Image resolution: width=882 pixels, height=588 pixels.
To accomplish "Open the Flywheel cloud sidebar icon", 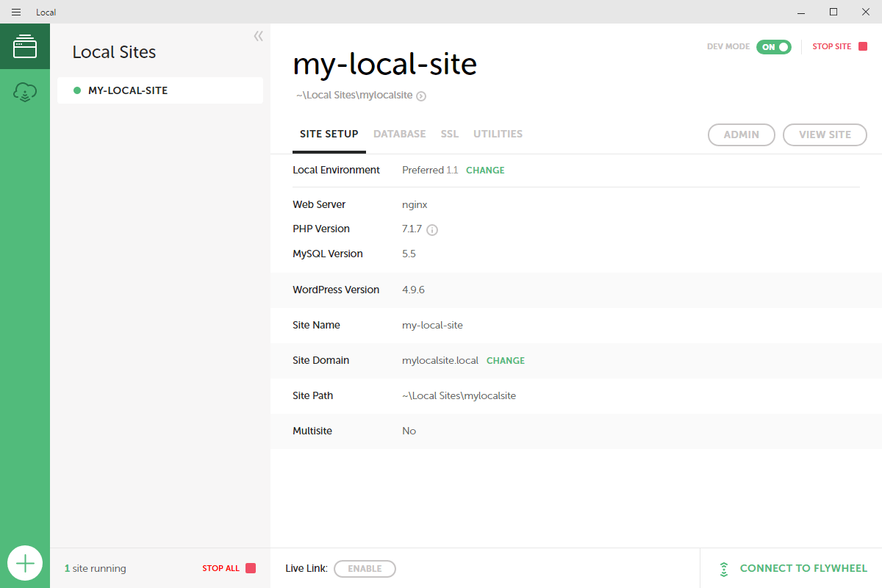I will [x=25, y=93].
